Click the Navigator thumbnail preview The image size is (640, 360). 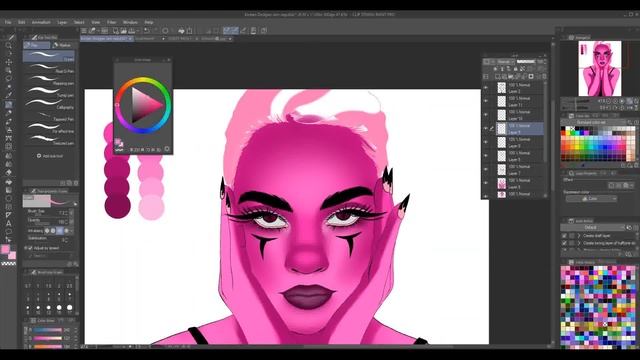tap(600, 68)
